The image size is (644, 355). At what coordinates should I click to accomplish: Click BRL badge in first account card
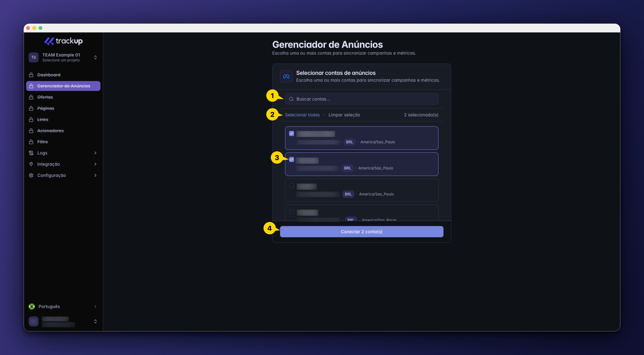(x=349, y=142)
